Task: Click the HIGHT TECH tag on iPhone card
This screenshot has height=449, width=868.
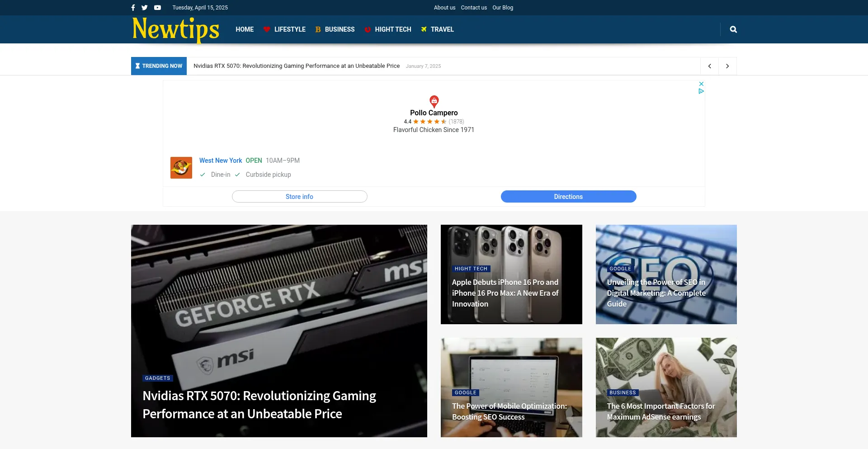Action: click(471, 269)
